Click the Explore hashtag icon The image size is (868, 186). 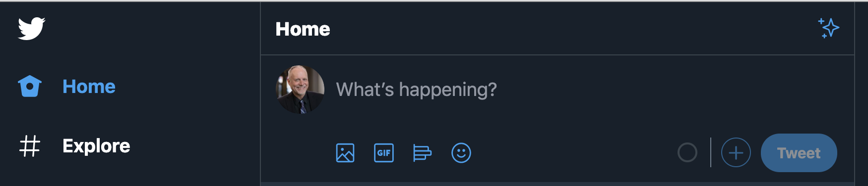click(30, 146)
